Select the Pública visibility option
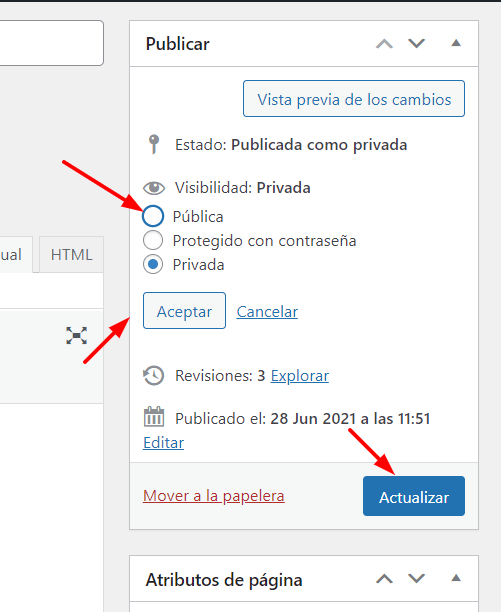The width and height of the screenshot is (501, 612). point(153,216)
